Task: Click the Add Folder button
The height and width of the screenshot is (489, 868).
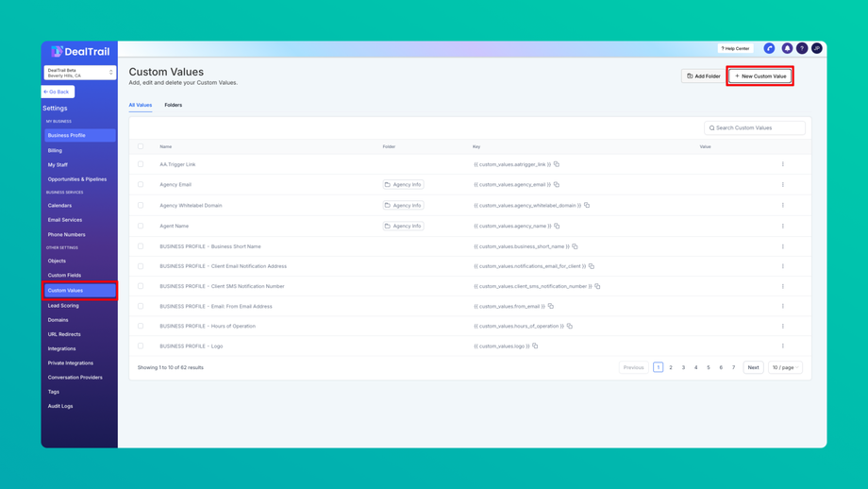Action: click(704, 76)
